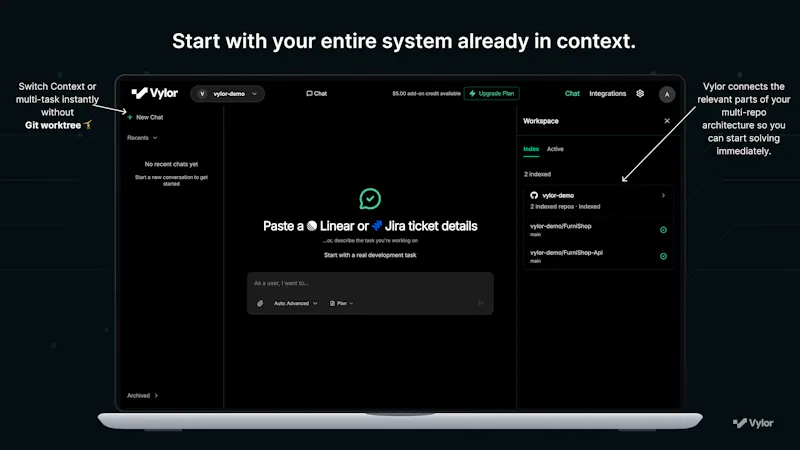800x450 pixels.
Task: Click the '2 indexed' count text
Action: coord(537,174)
